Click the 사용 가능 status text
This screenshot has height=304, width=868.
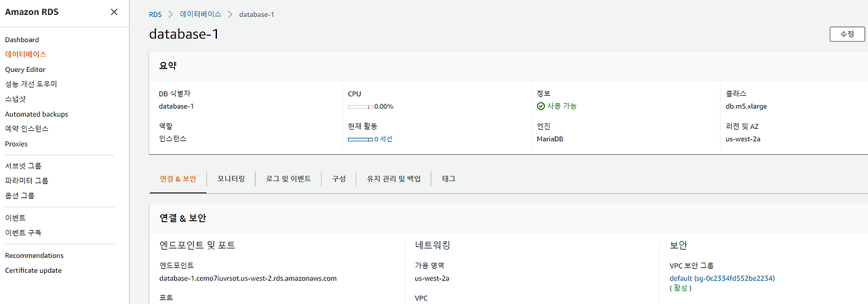[x=562, y=107]
